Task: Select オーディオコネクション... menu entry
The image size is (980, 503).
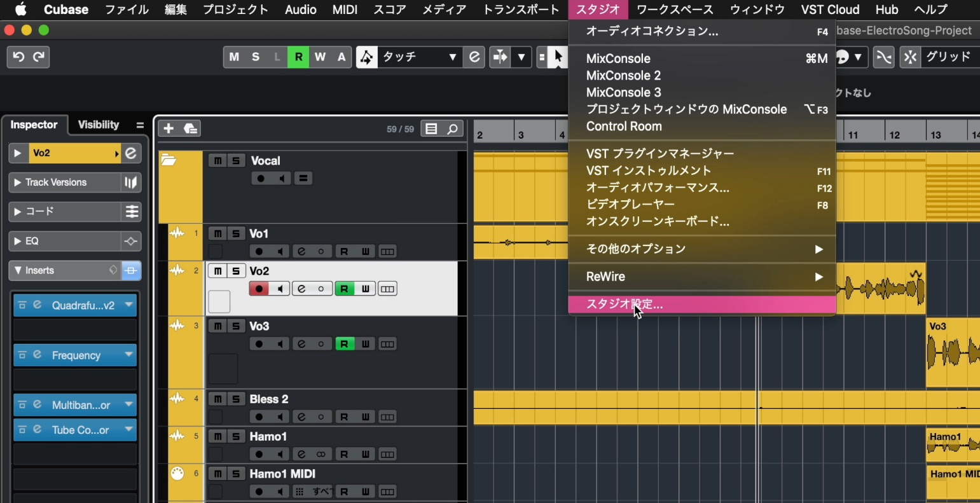Action: click(701, 31)
